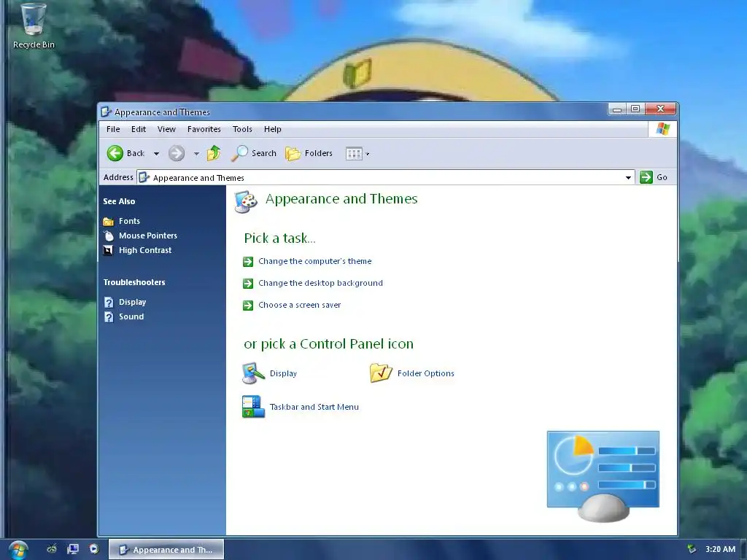Click Choose a screen saver link
The height and width of the screenshot is (560, 747).
[x=300, y=305]
